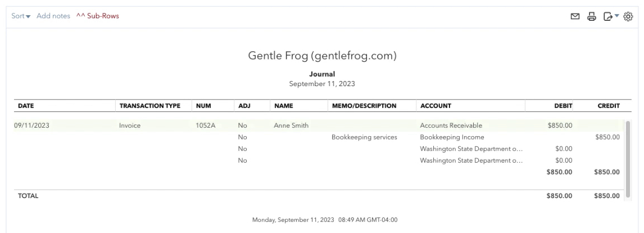The image size is (644, 233).
Task: Click the ACCOUNT column header
Action: [x=436, y=106]
